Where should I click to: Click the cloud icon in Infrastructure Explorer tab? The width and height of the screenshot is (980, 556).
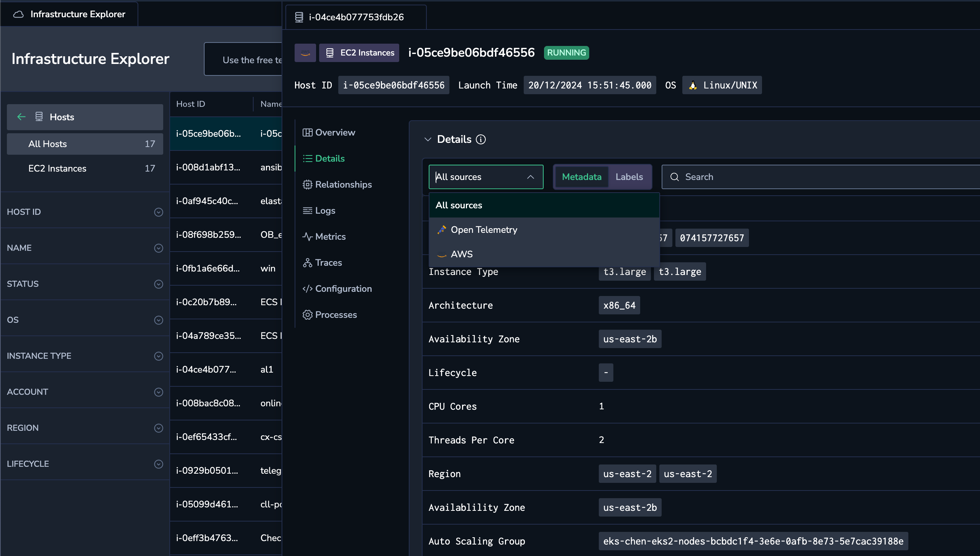click(x=18, y=14)
